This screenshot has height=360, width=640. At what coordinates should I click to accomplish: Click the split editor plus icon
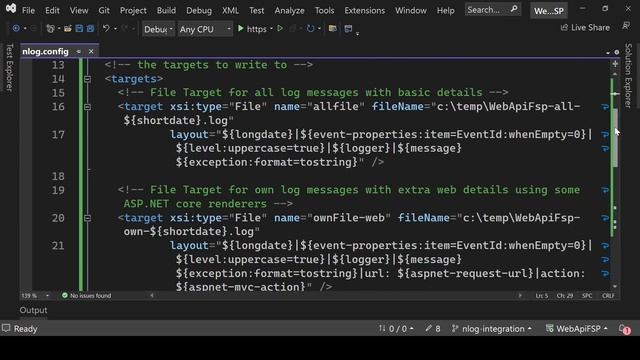click(615, 64)
